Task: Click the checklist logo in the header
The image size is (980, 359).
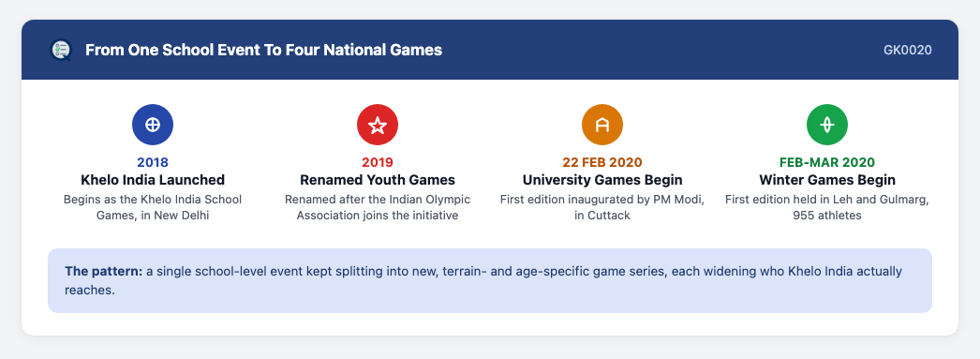Action: [x=61, y=50]
